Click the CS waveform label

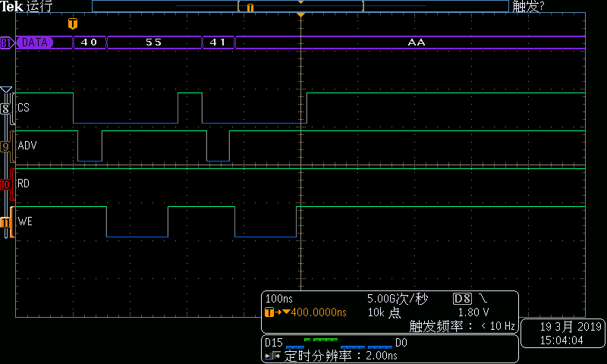[24, 108]
